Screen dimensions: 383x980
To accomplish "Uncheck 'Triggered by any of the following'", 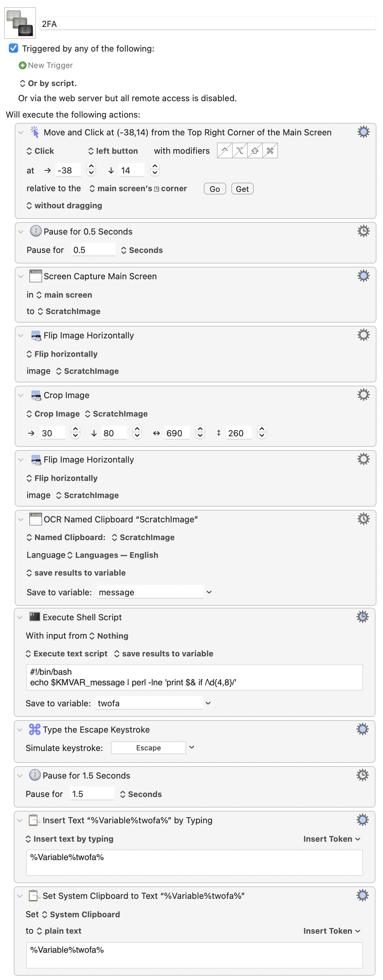I will pos(14,48).
